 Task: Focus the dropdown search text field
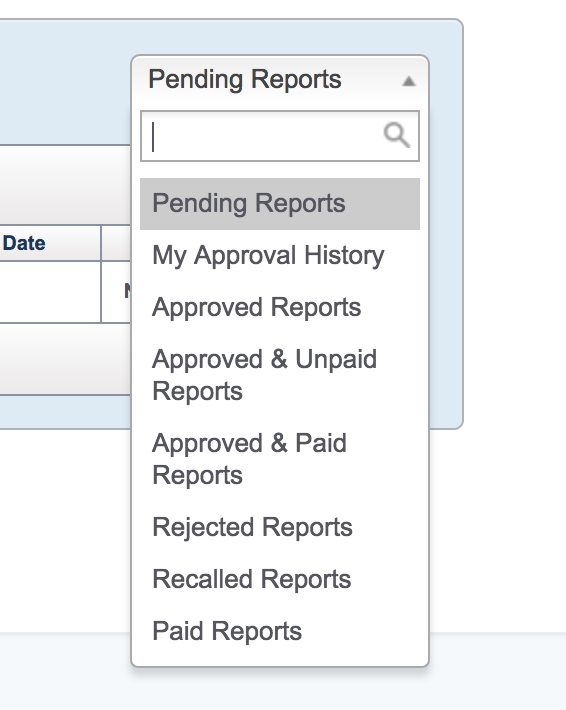[280, 136]
